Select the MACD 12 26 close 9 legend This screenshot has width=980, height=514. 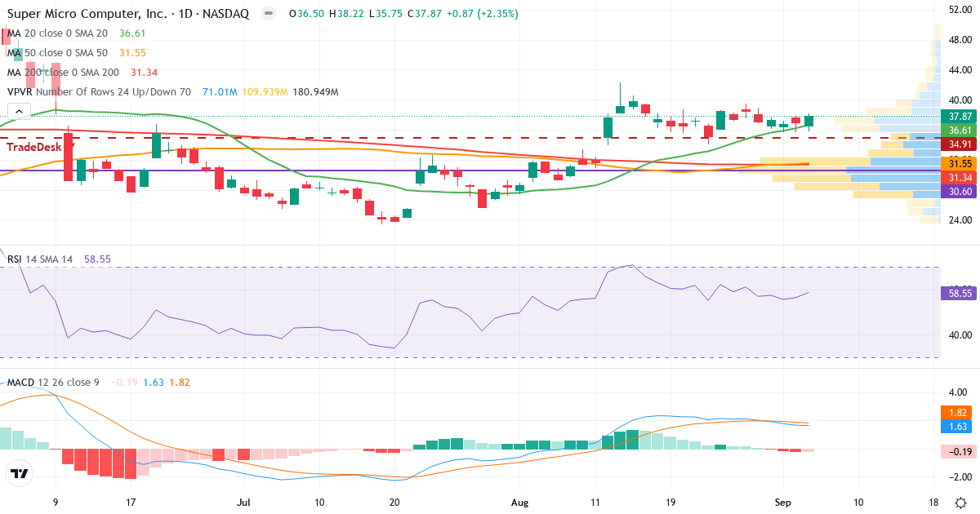tap(53, 383)
